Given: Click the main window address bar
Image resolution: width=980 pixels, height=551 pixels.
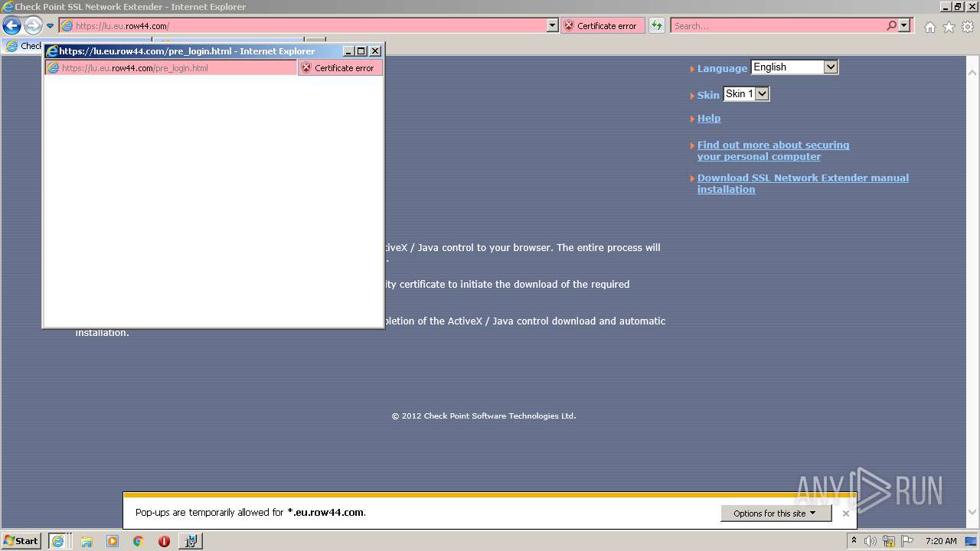Looking at the screenshot, I should click(304, 25).
